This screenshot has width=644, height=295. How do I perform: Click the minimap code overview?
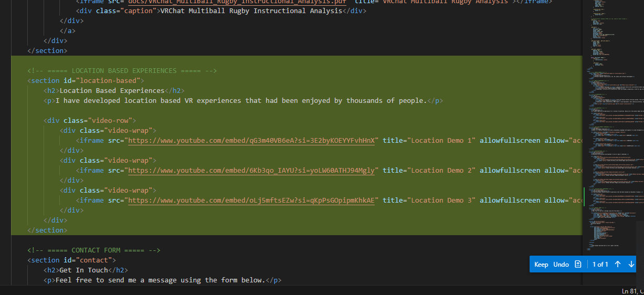tap(609, 131)
